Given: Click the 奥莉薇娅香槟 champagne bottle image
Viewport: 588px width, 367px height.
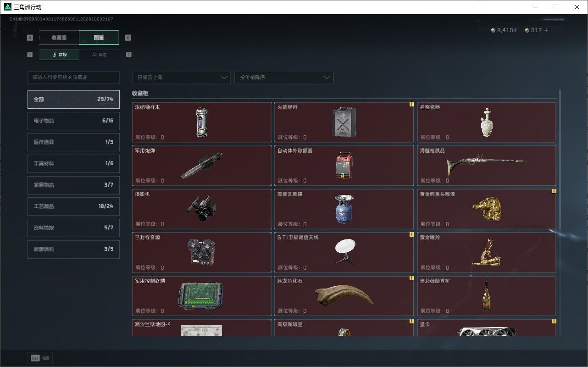Looking at the screenshot, I should pos(486,296).
